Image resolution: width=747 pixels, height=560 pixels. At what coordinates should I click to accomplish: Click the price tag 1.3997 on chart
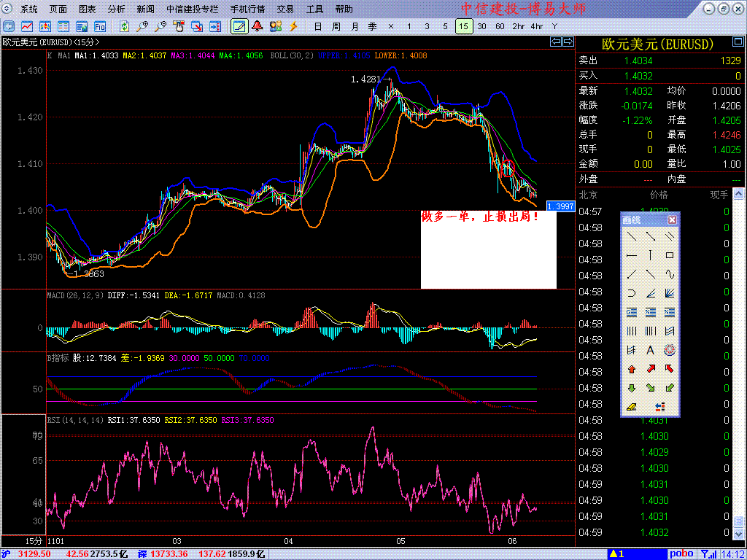(560, 206)
